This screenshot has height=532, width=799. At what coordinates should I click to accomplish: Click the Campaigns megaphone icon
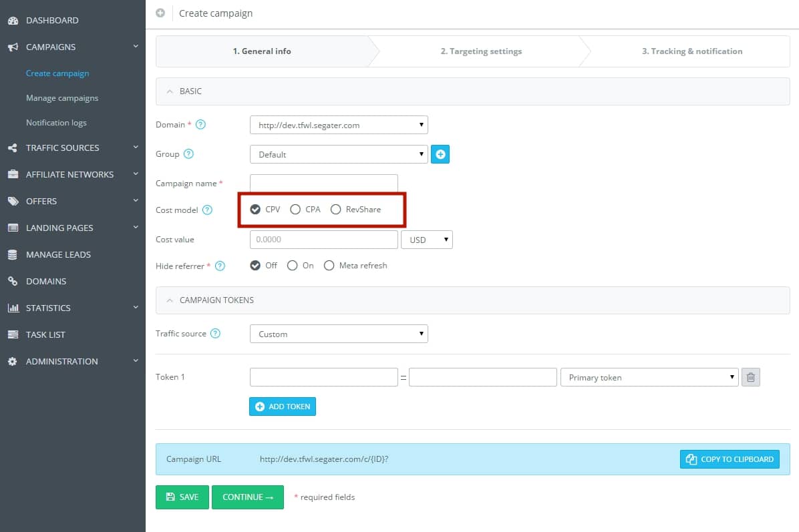pyautogui.click(x=13, y=47)
